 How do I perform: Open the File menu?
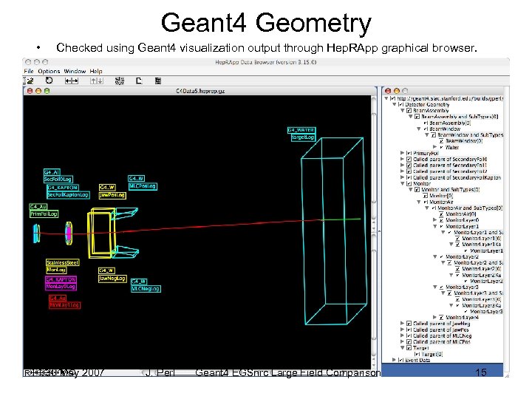pyautogui.click(x=28, y=71)
